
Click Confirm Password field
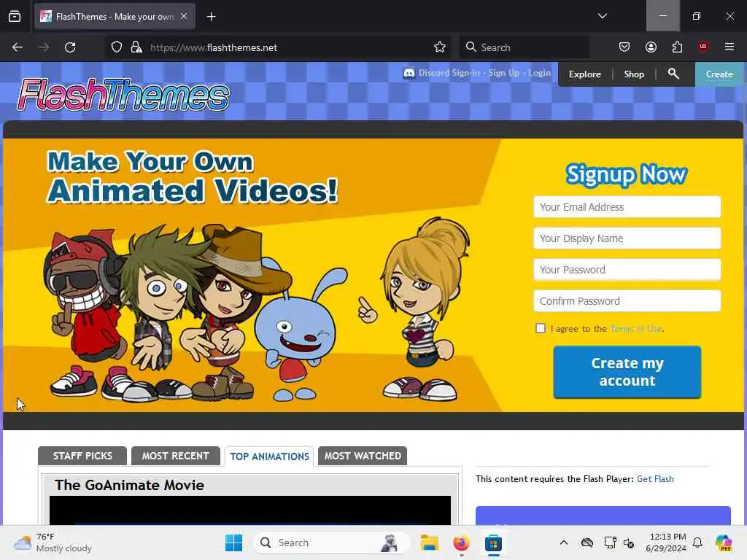point(627,301)
